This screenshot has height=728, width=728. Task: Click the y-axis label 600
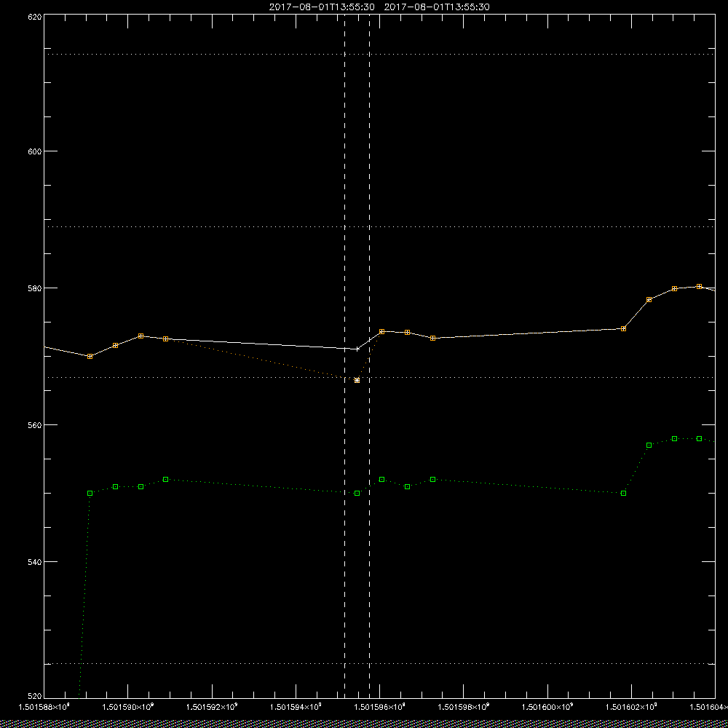point(35,151)
